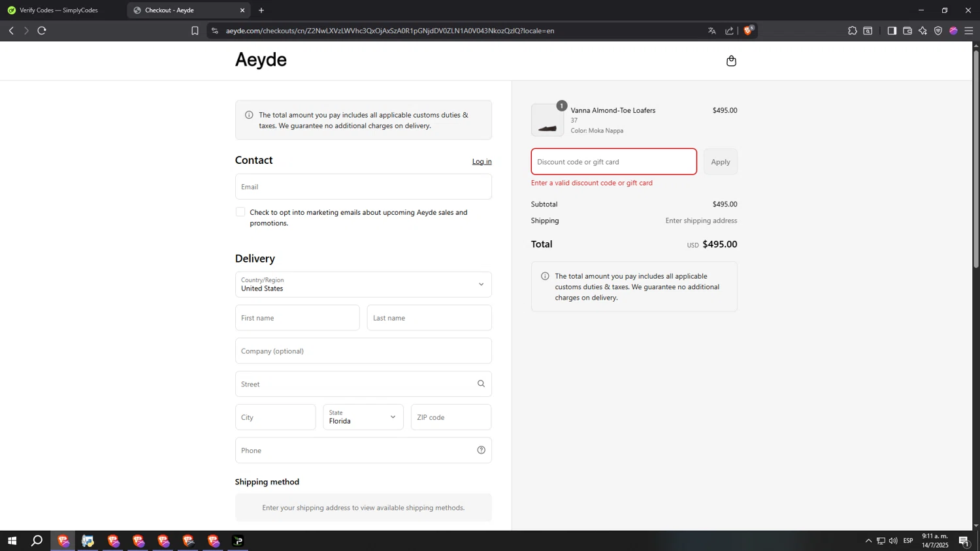
Task: Open the Python app in taskbar
Action: 88,541
